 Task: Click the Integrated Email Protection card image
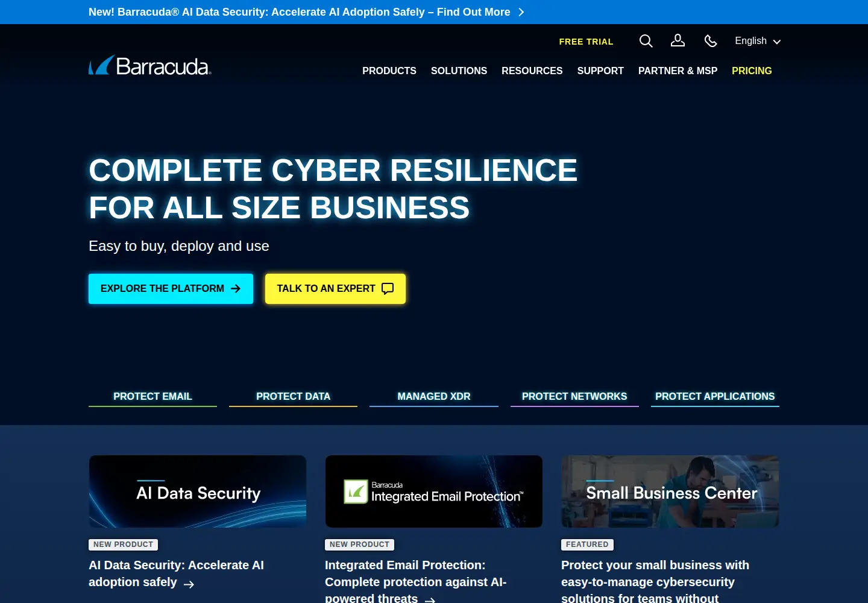(434, 491)
